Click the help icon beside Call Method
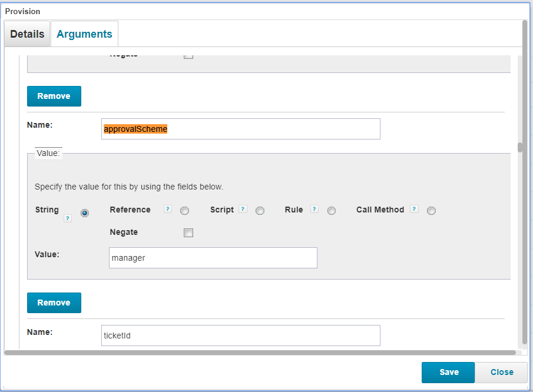 coord(415,210)
